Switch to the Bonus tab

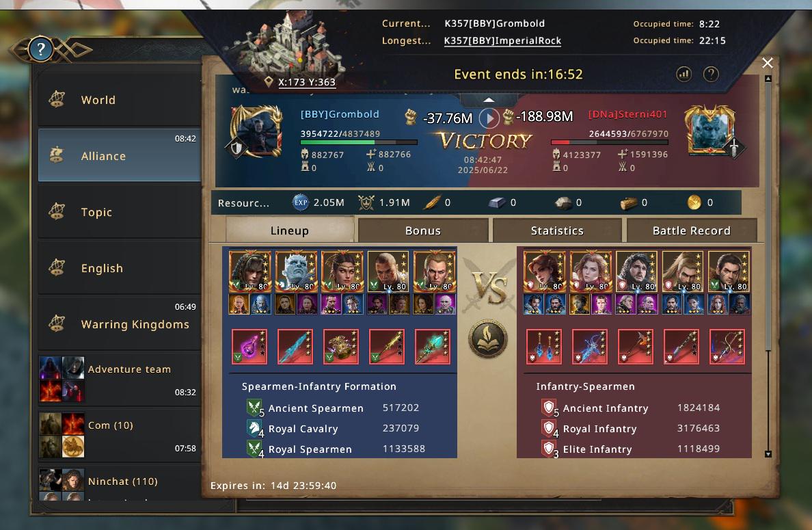(x=422, y=230)
